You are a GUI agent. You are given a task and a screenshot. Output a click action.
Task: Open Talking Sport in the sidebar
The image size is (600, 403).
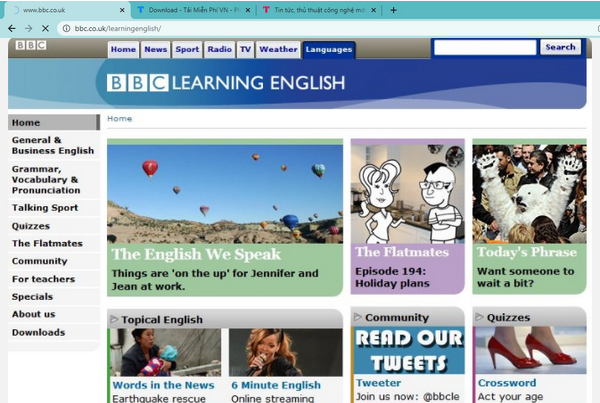[53, 208]
